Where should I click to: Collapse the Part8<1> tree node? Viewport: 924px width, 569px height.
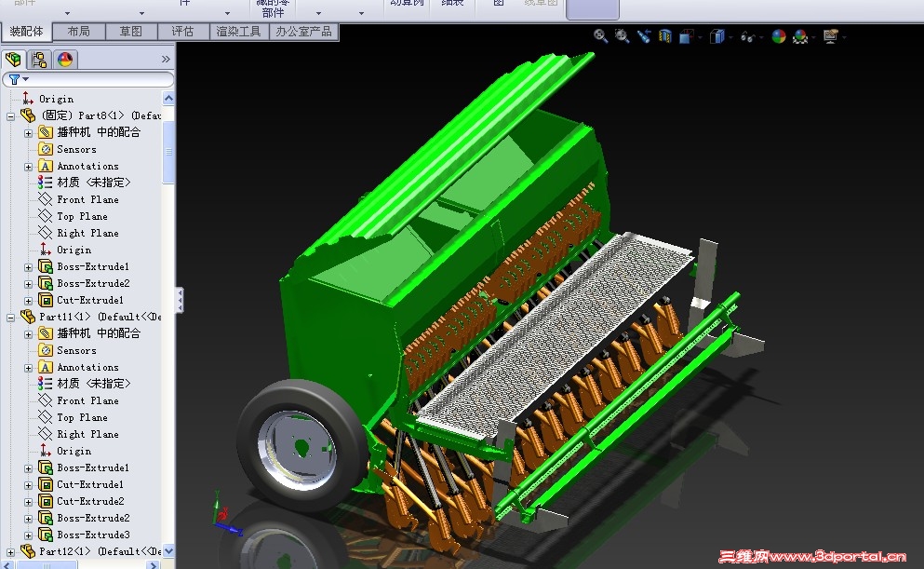coord(10,116)
